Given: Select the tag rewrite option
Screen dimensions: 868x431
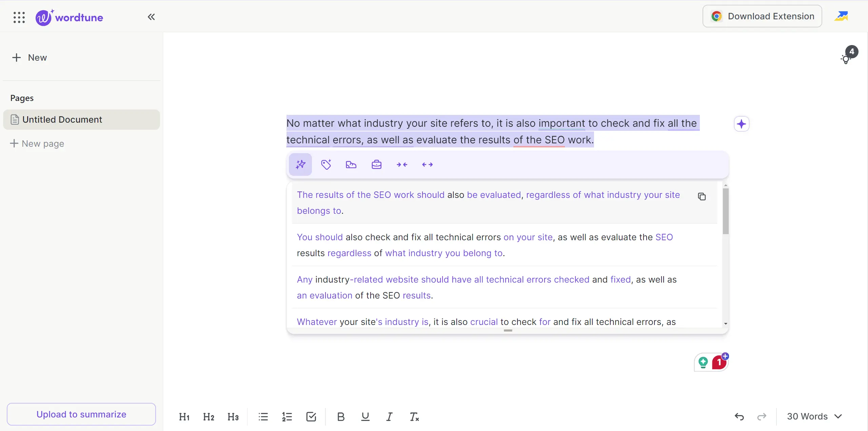Looking at the screenshot, I should tap(326, 165).
